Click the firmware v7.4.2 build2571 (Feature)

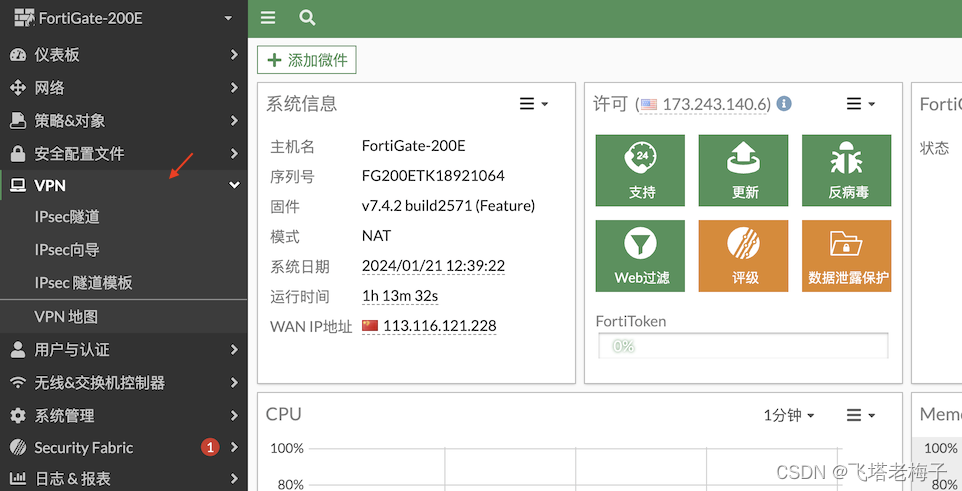pos(448,206)
